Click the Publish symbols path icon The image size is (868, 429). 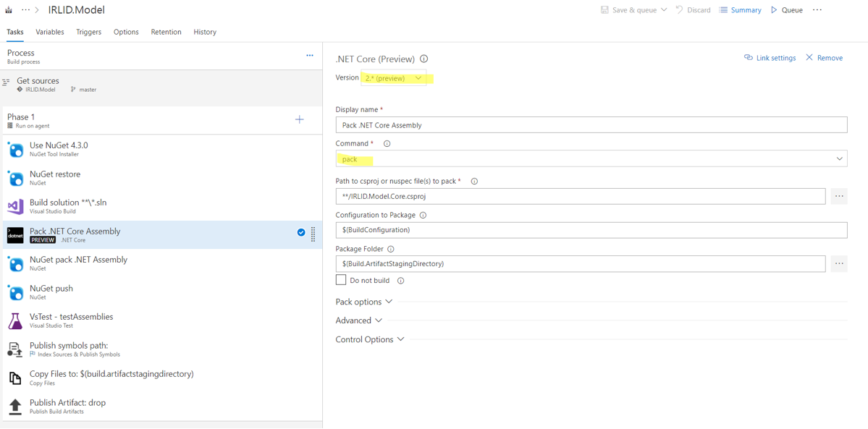pyautogui.click(x=15, y=350)
